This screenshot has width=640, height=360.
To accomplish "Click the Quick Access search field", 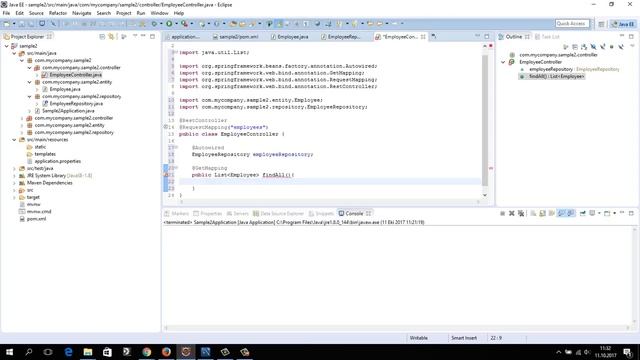I will click(x=572, y=24).
